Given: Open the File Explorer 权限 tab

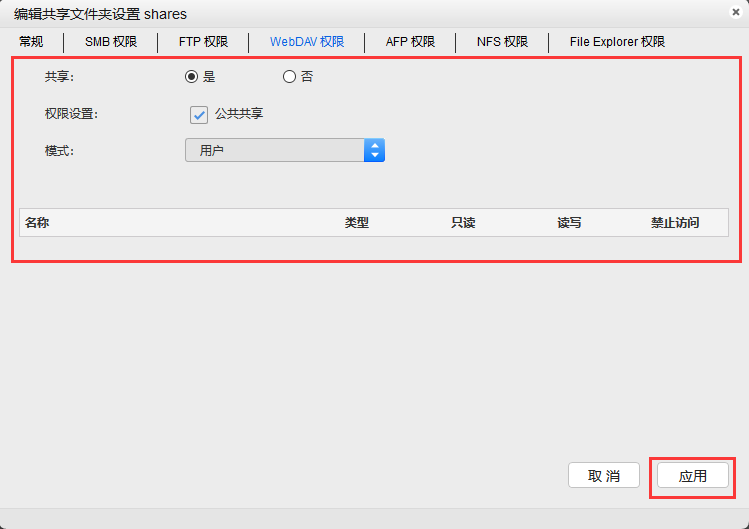Looking at the screenshot, I should click(617, 42).
